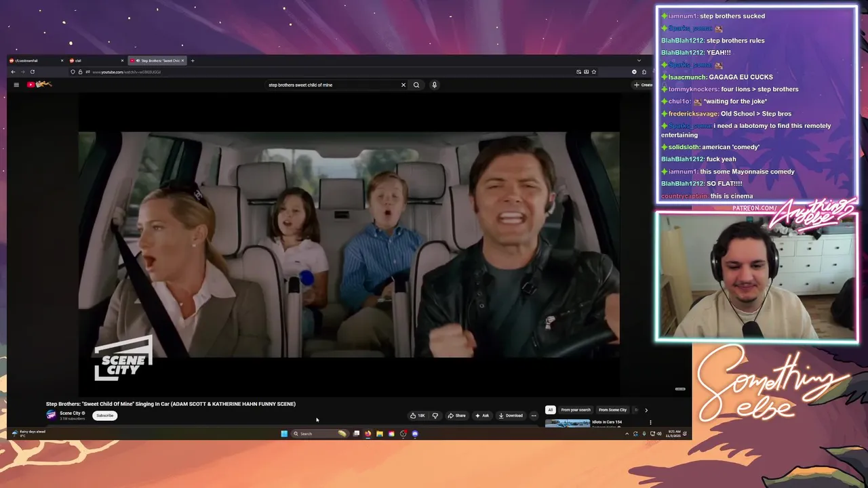The width and height of the screenshot is (868, 488).
Task: Click the video title text Step Brothers
Action: 171,404
